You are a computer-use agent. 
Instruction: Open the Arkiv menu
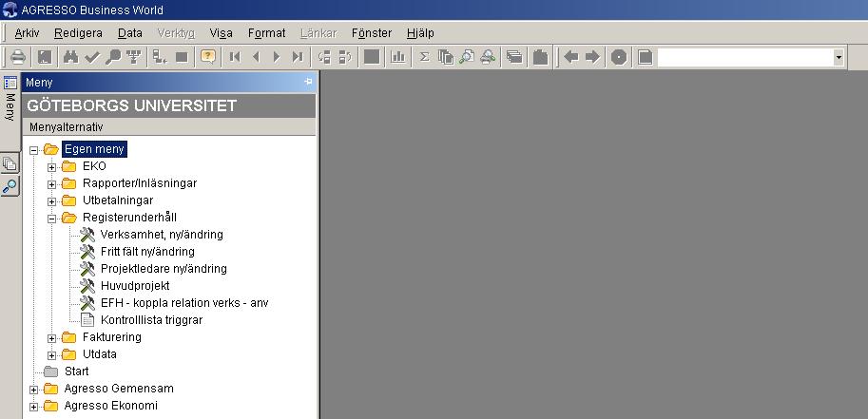(27, 33)
